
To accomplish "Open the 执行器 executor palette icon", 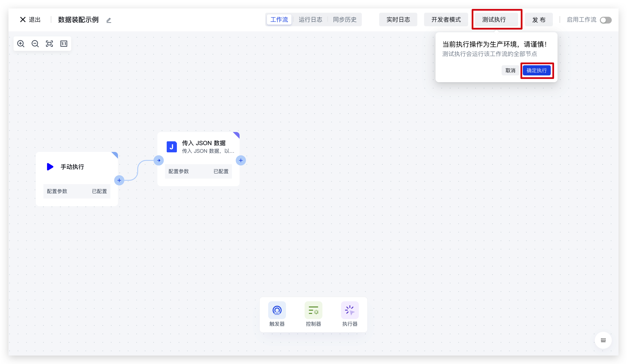I will [x=350, y=310].
